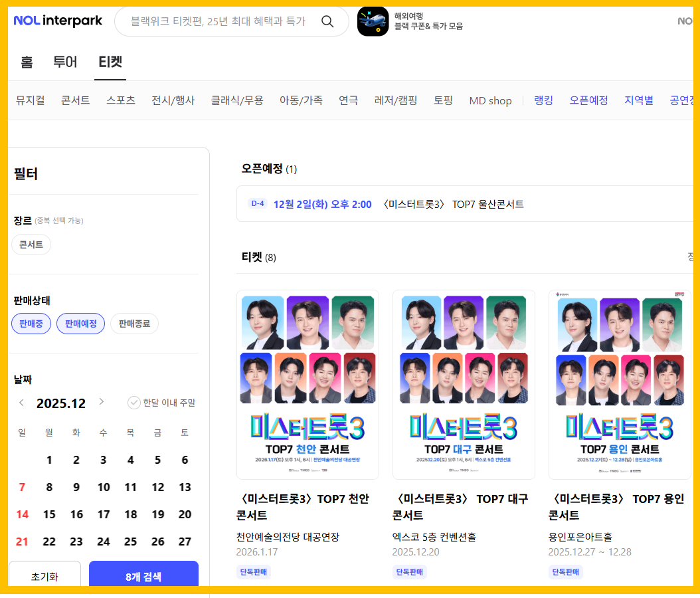Image resolution: width=700 pixels, height=598 pixels.
Task: Select December 14 in the calendar
Action: click(22, 514)
